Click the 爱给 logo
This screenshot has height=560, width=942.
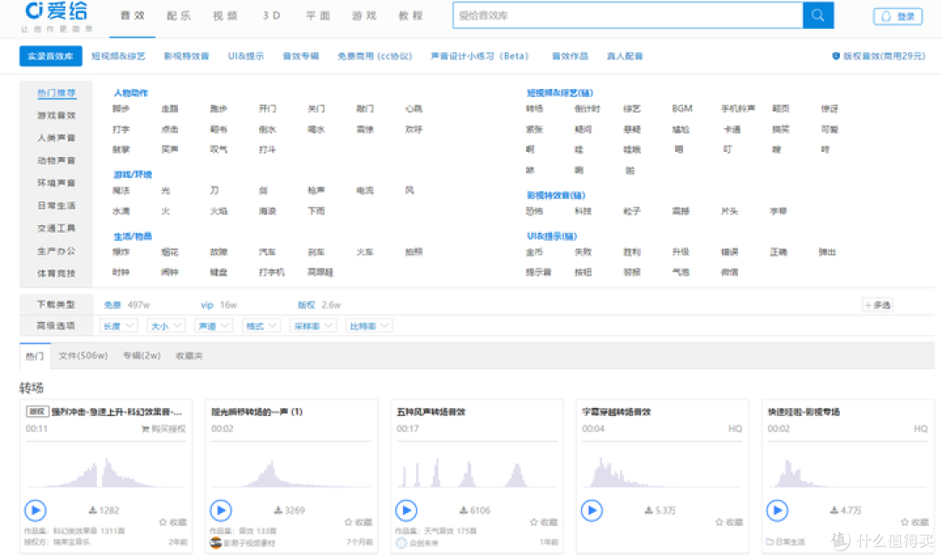(x=57, y=12)
